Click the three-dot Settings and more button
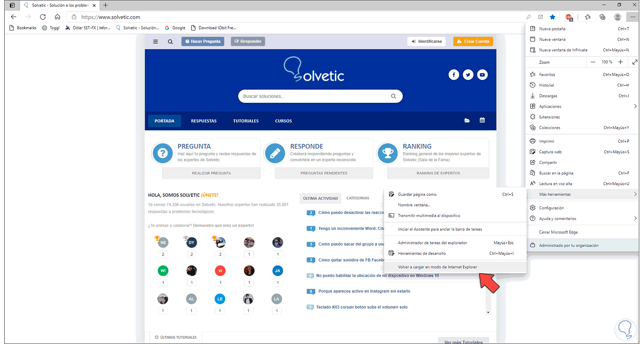644x344 pixels. (633, 17)
